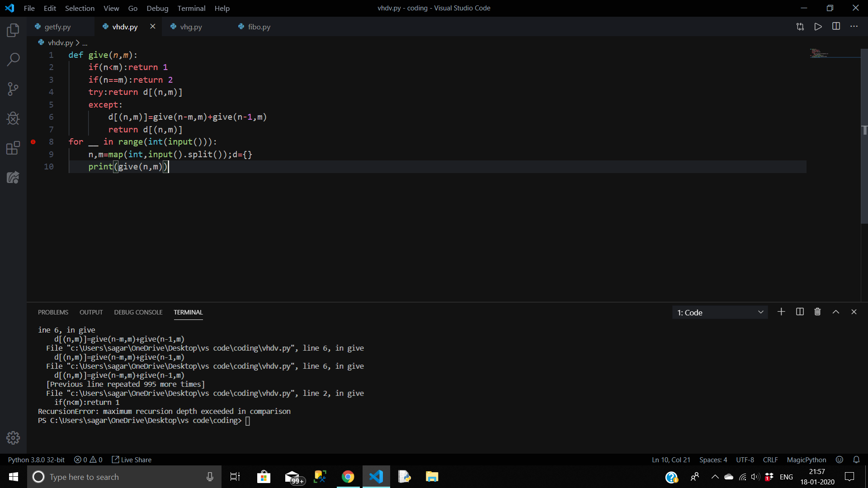
Task: Open the Search view in activity bar
Action: click(13, 59)
